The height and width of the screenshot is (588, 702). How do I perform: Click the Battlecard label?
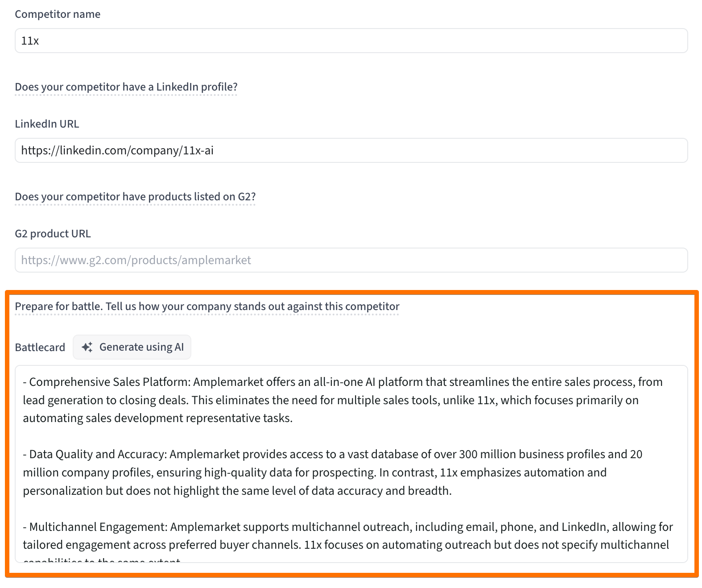tap(40, 348)
